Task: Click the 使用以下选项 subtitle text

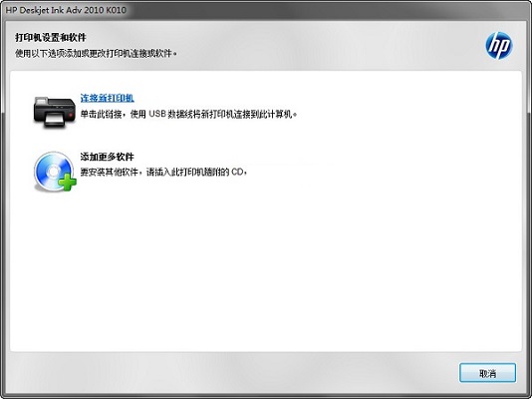Action: pyautogui.click(x=96, y=53)
